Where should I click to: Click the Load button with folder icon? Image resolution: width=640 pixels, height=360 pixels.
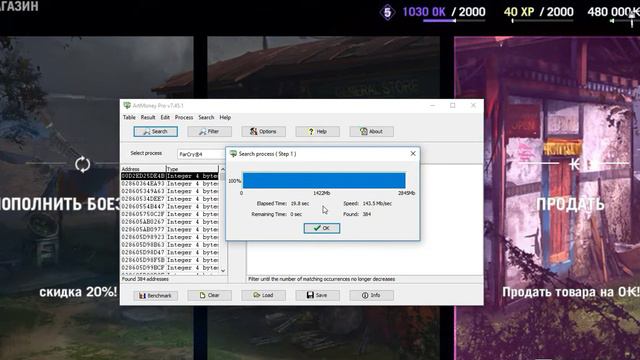tap(263, 295)
